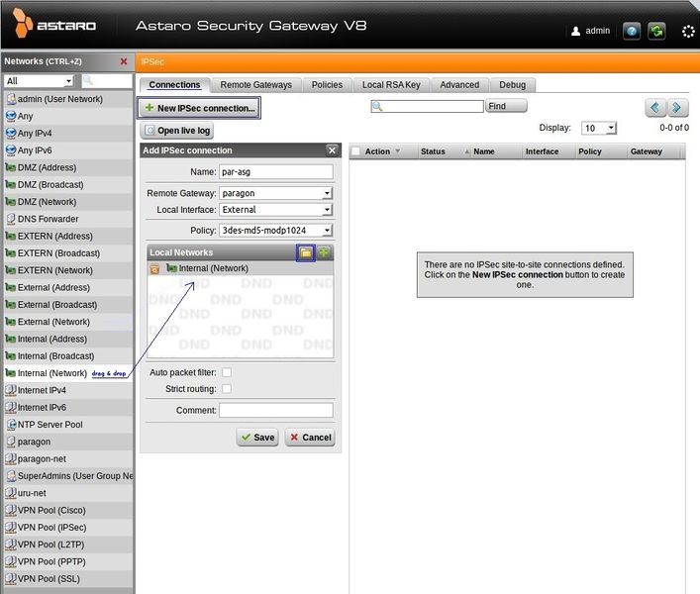This screenshot has height=594, width=700.
Task: Click the Save button
Action: pyautogui.click(x=257, y=437)
